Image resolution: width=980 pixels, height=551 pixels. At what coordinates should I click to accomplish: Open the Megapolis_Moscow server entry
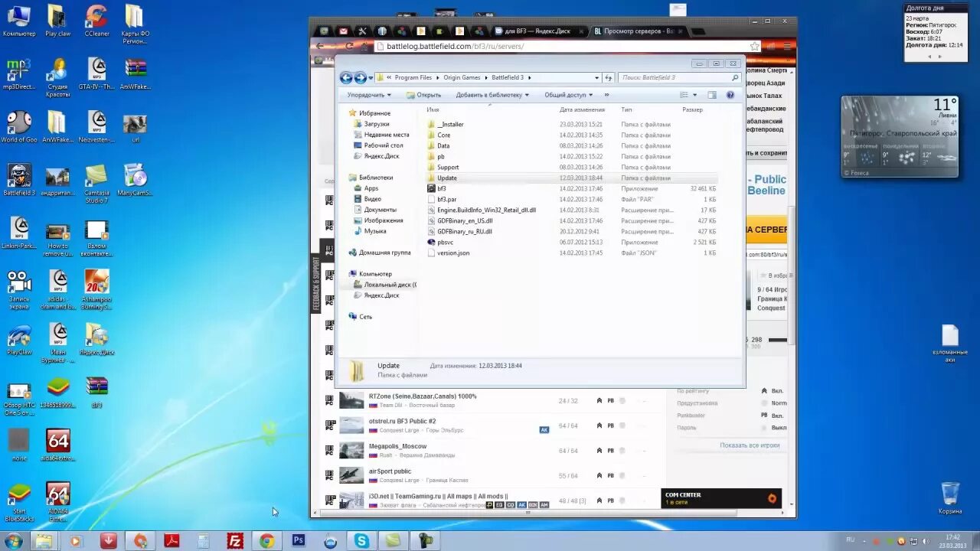click(x=397, y=446)
